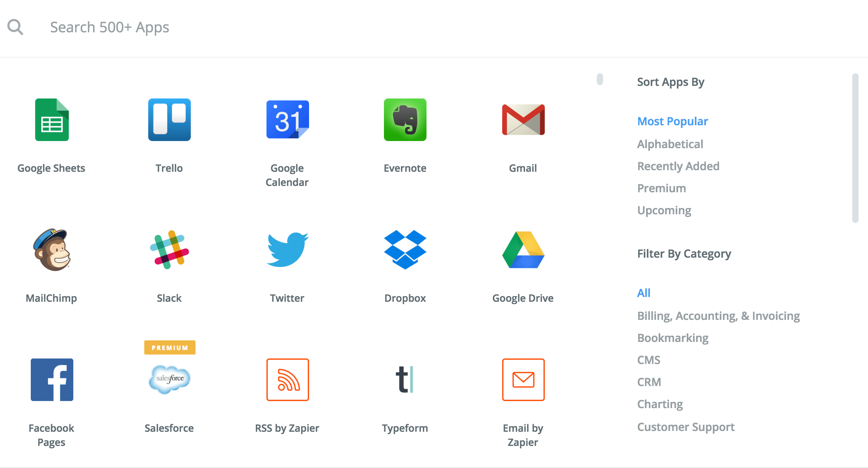
Task: Click the Typeform name label
Action: (405, 428)
